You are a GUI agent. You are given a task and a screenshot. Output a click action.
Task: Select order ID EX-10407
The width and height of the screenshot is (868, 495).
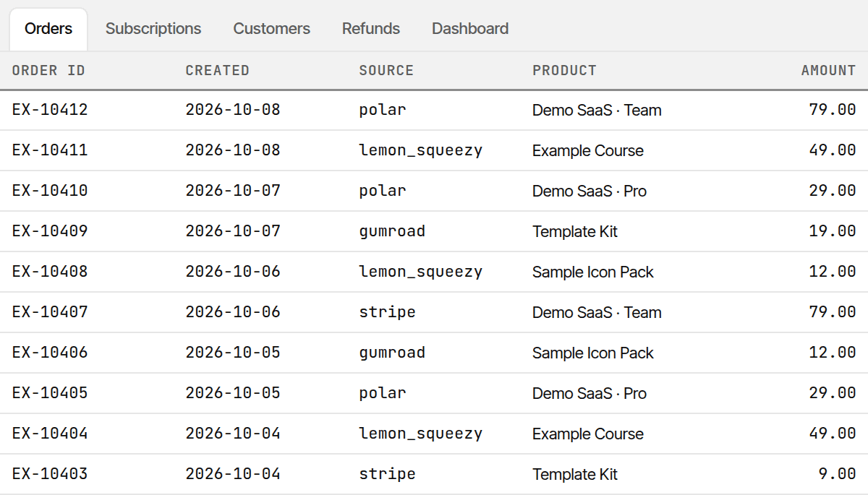pos(50,312)
